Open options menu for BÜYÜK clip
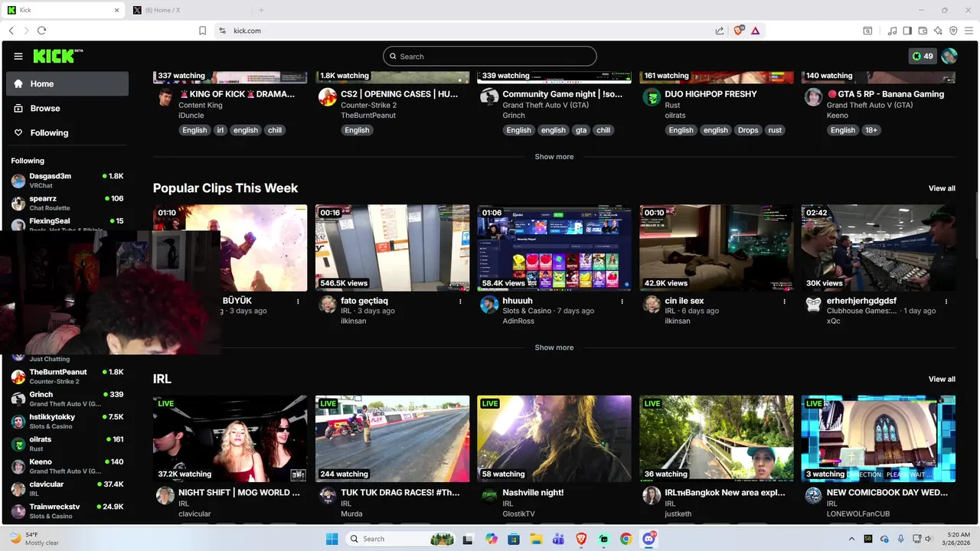The width and height of the screenshot is (980, 551). tap(298, 302)
